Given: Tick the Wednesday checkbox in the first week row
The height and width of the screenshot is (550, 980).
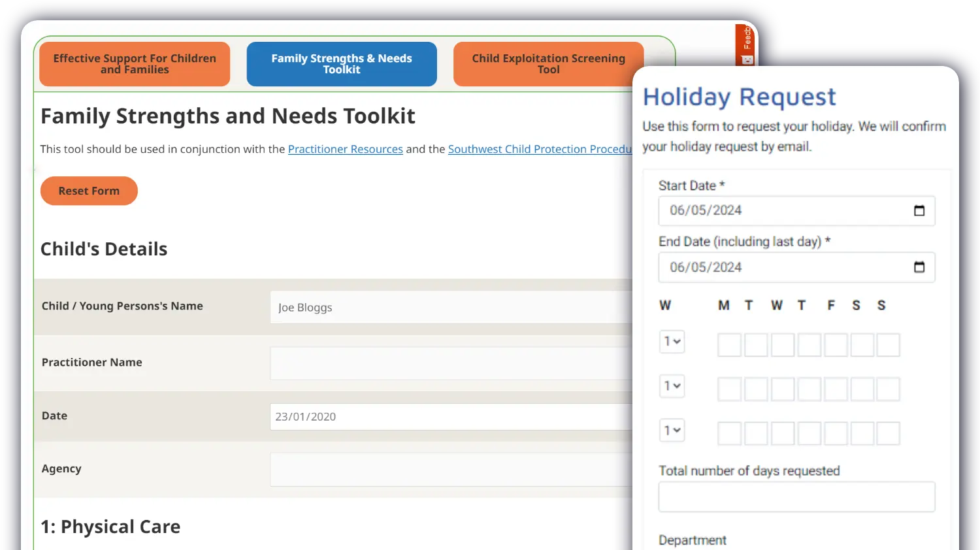Looking at the screenshot, I should tap(783, 345).
